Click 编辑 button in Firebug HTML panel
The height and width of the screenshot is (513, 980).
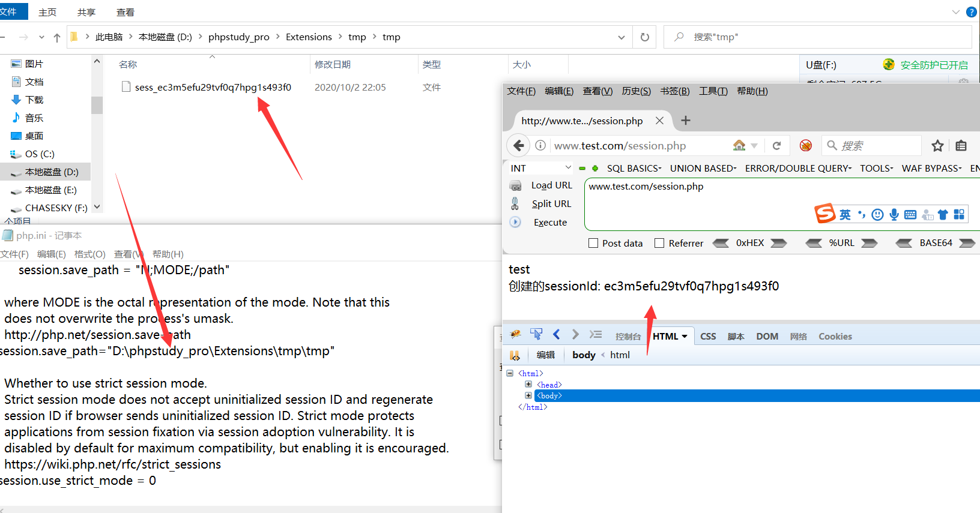pos(546,355)
